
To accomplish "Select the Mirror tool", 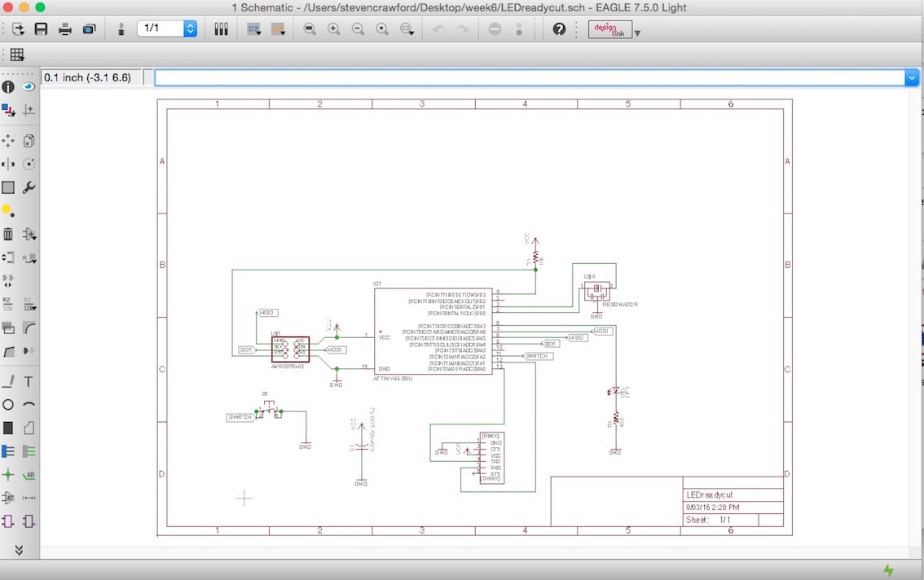I will (8, 164).
